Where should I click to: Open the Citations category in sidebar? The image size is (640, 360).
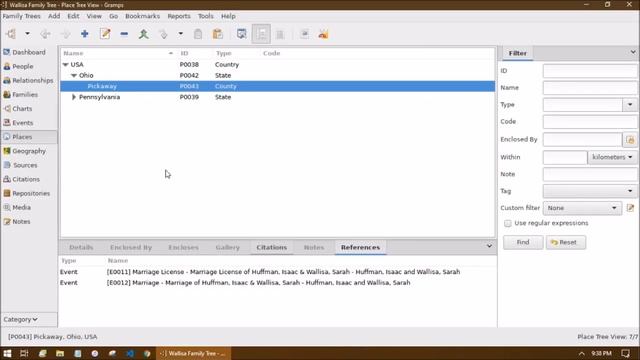coord(29,179)
